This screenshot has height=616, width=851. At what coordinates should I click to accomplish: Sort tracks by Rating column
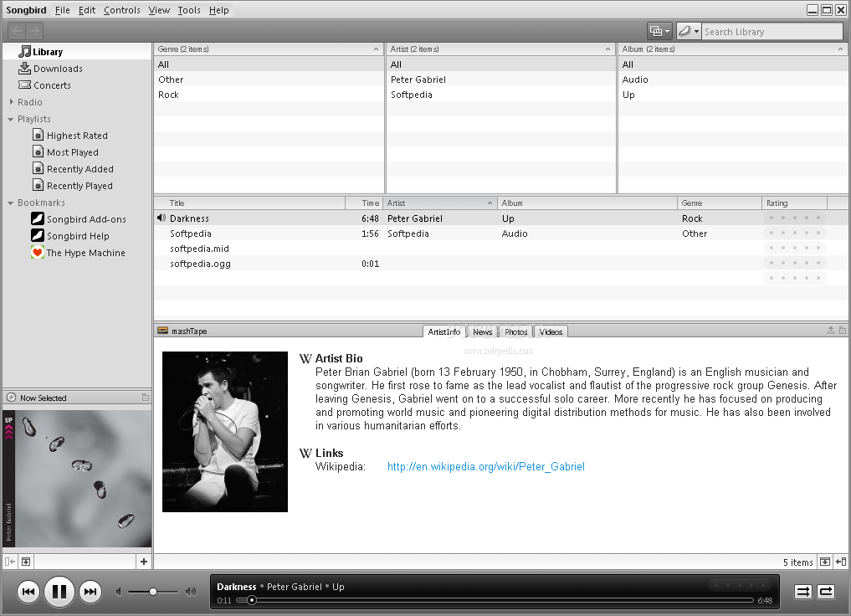click(x=794, y=203)
